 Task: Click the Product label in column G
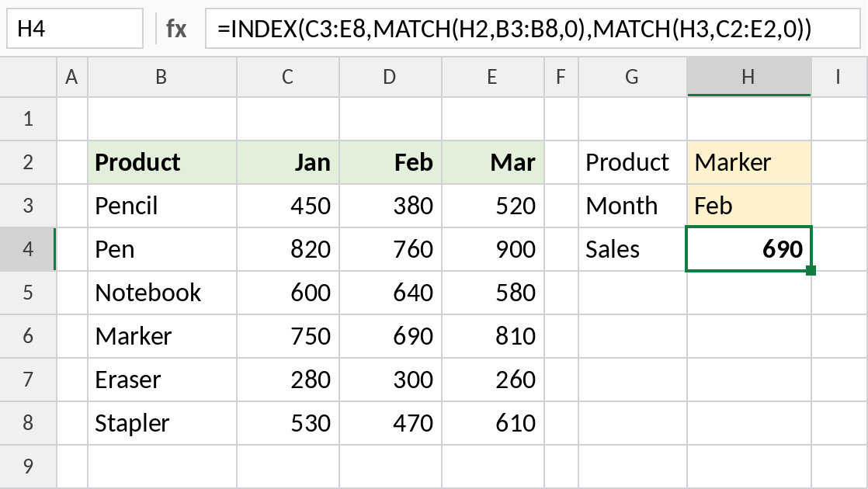pyautogui.click(x=633, y=162)
